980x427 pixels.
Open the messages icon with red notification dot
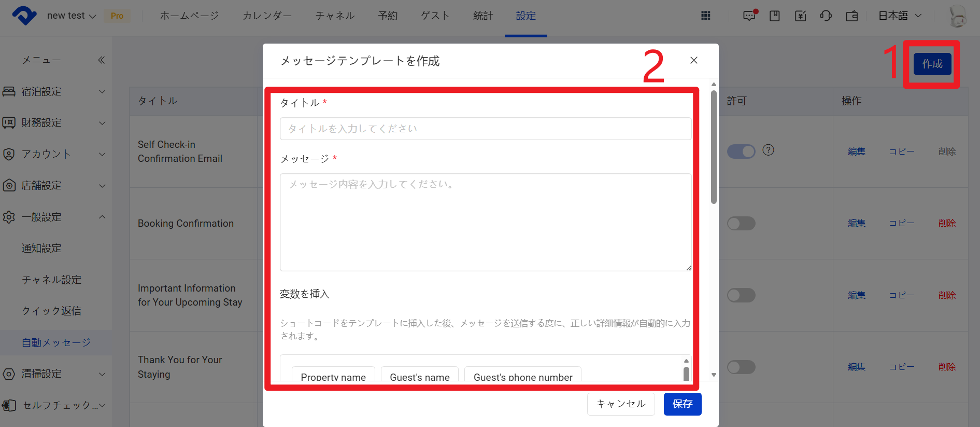(x=749, y=16)
